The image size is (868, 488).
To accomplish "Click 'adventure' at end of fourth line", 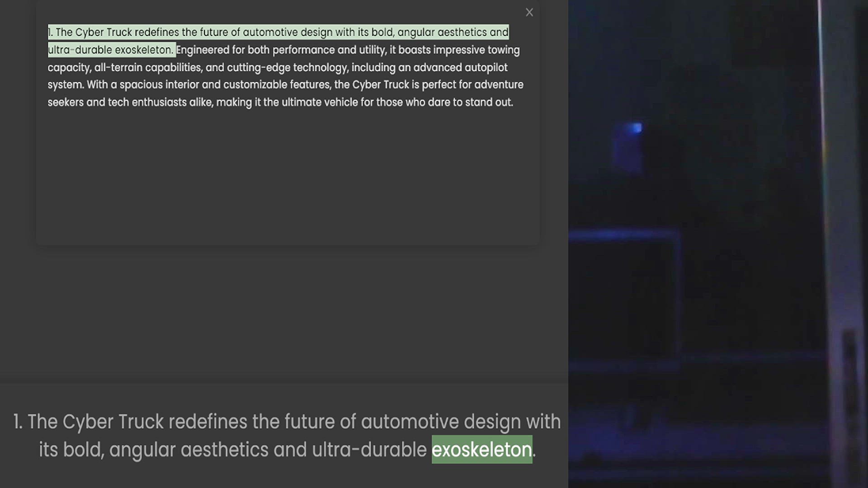I will pyautogui.click(x=499, y=85).
